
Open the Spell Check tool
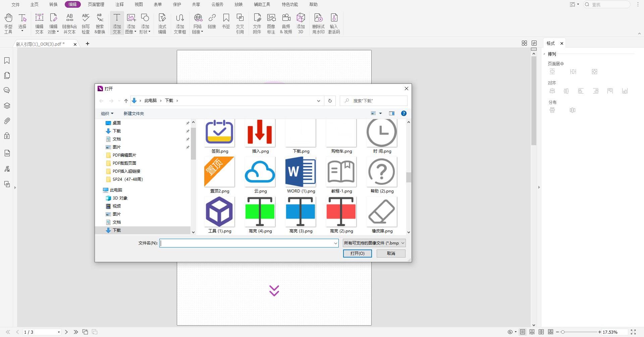coord(86,23)
